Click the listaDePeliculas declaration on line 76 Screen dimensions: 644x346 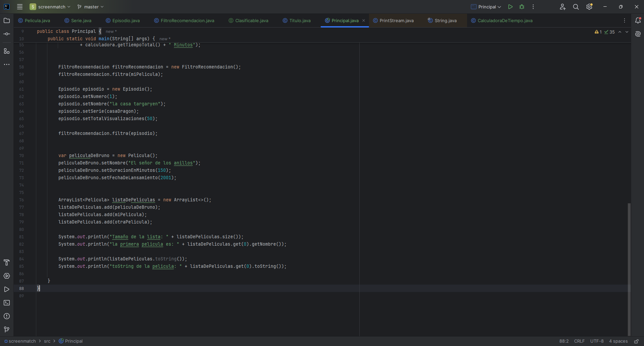[x=134, y=200]
